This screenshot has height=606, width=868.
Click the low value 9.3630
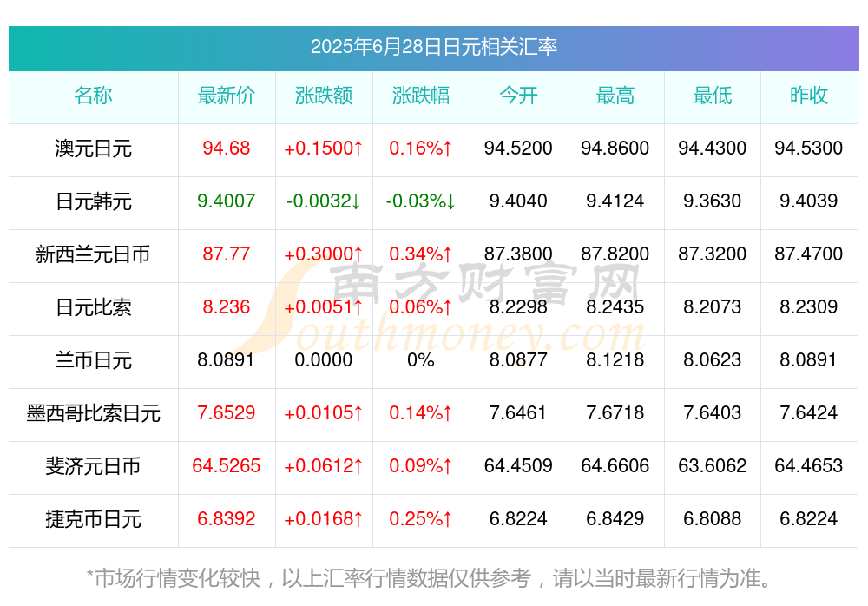pos(713,201)
